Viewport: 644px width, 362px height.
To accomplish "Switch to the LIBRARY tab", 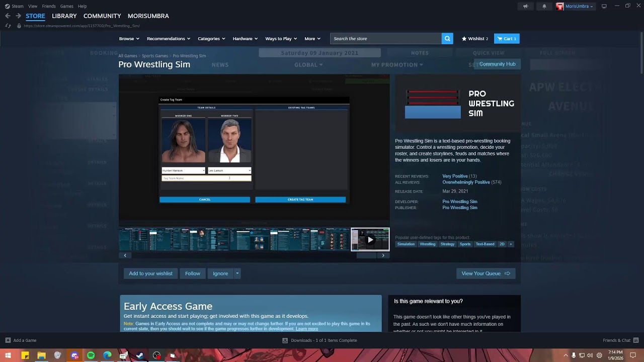I will click(64, 16).
